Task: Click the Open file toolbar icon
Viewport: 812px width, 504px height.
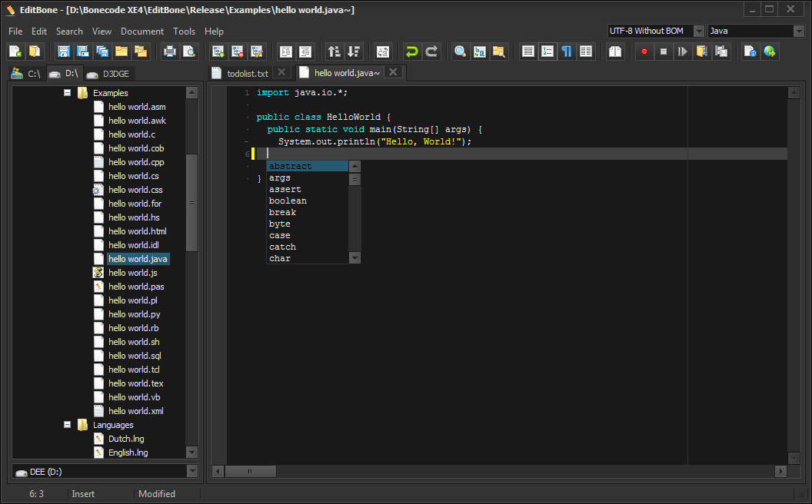Action: pos(35,51)
